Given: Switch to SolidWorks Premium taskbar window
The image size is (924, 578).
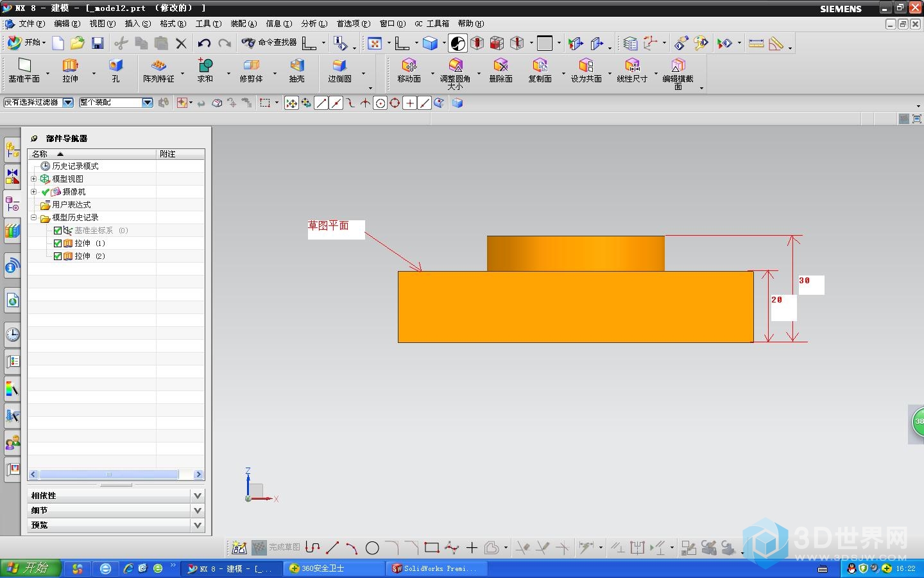Looking at the screenshot, I should click(437, 568).
